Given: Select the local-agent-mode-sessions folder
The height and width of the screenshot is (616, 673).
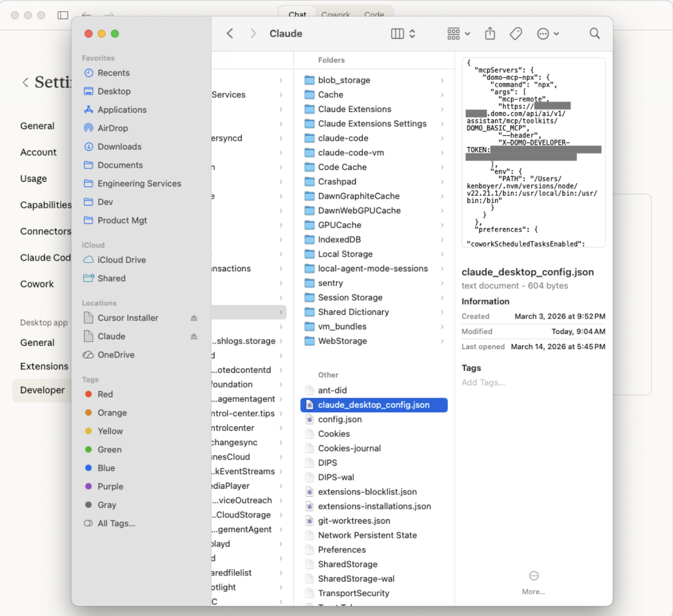Looking at the screenshot, I should 374,269.
